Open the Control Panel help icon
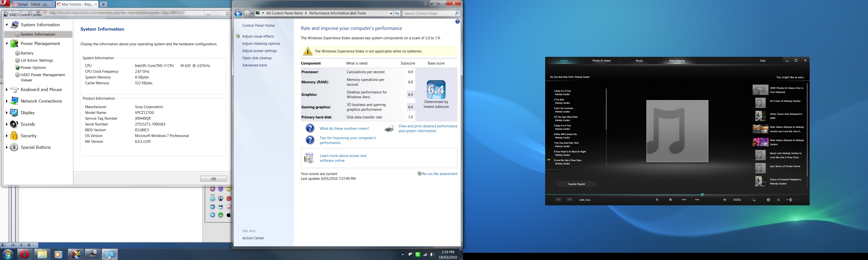The height and width of the screenshot is (260, 868). pyautogui.click(x=457, y=21)
